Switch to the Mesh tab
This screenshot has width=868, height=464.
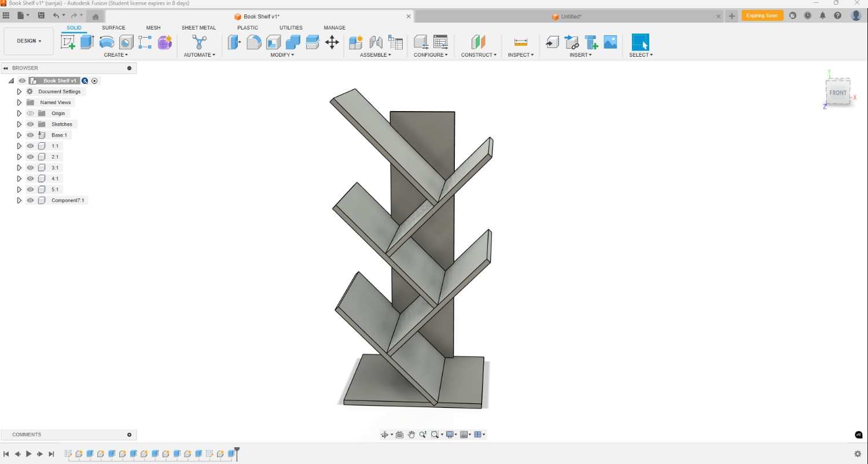tap(153, 28)
